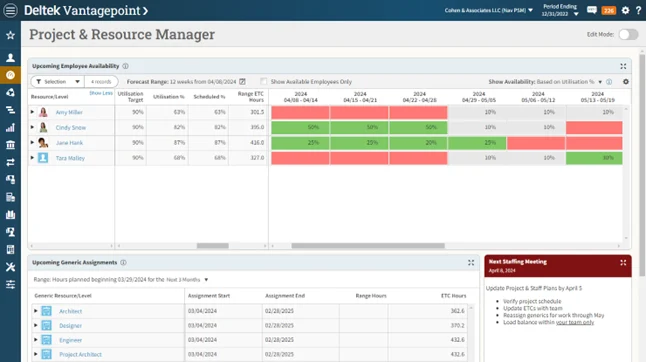Follow the 'your team only' link
The height and width of the screenshot is (362, 646).
point(575,322)
